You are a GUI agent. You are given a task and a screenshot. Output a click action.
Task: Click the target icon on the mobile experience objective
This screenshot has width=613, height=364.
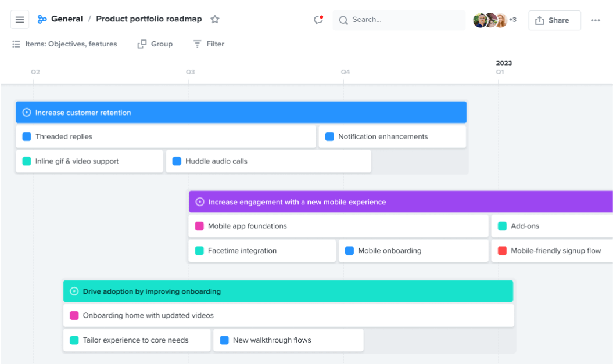point(199,201)
